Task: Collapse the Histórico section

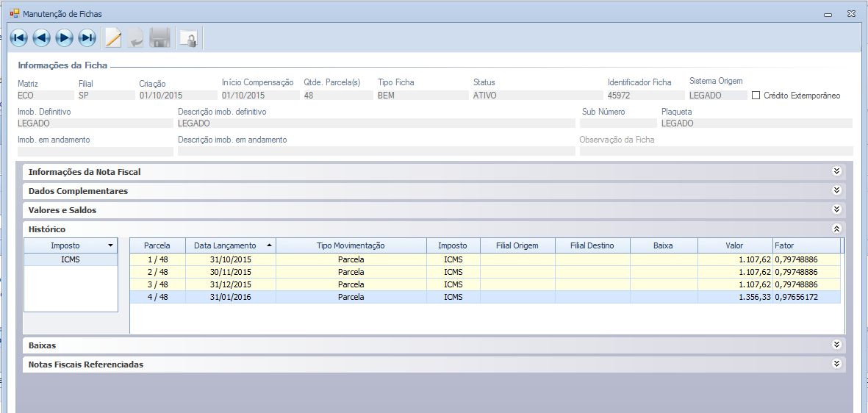Action: (836, 229)
